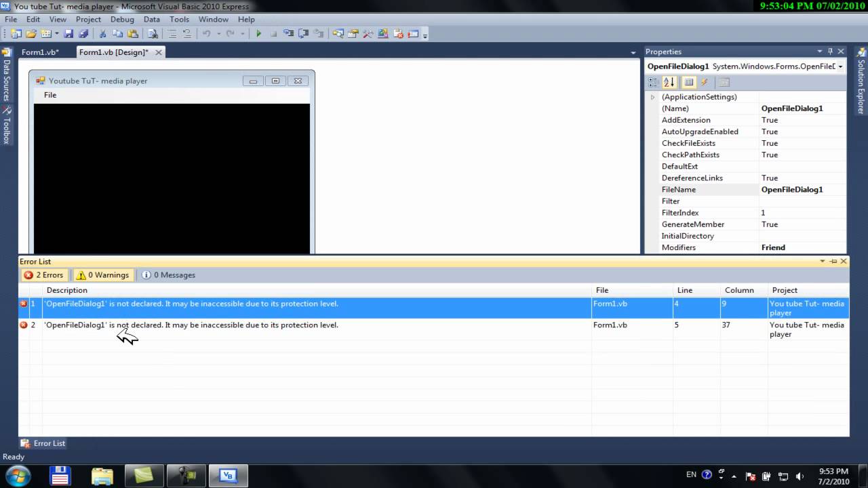Viewport: 868px width, 488px height.
Task: Open Properties panel window position dropdown
Action: (x=819, y=52)
